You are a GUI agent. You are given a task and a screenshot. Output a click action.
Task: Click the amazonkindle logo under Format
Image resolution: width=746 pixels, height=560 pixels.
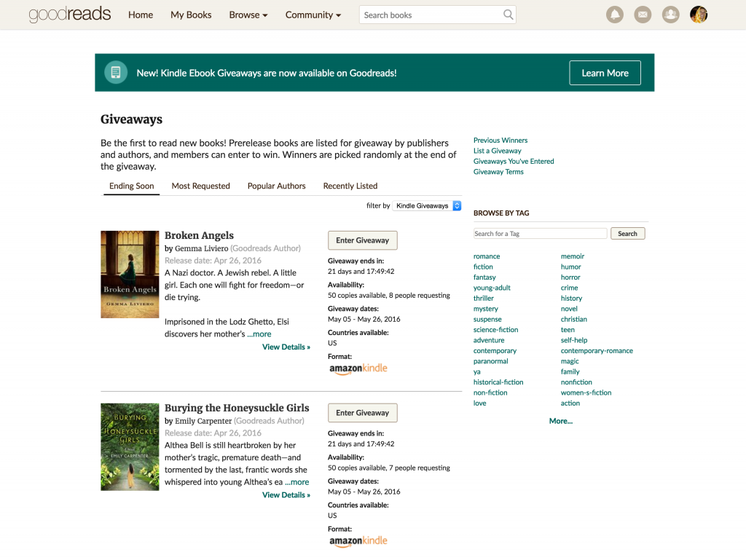358,368
